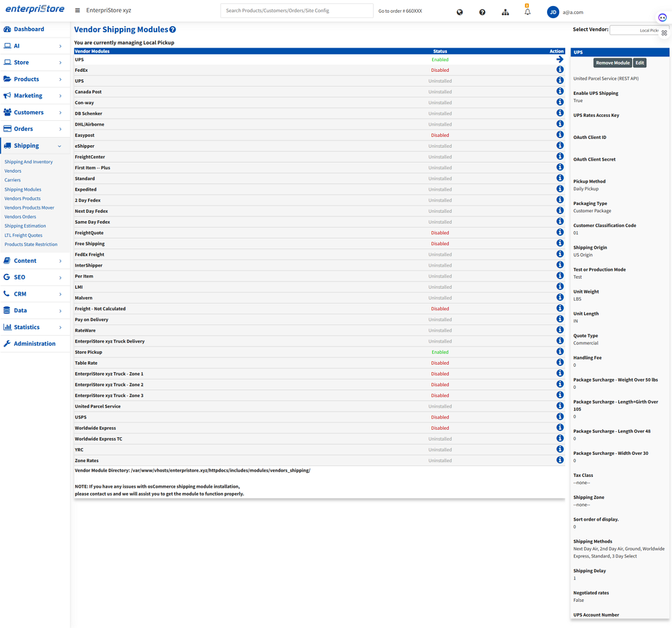Click the product search input field
Viewport: 672px width, 628px height.
pos(296,11)
